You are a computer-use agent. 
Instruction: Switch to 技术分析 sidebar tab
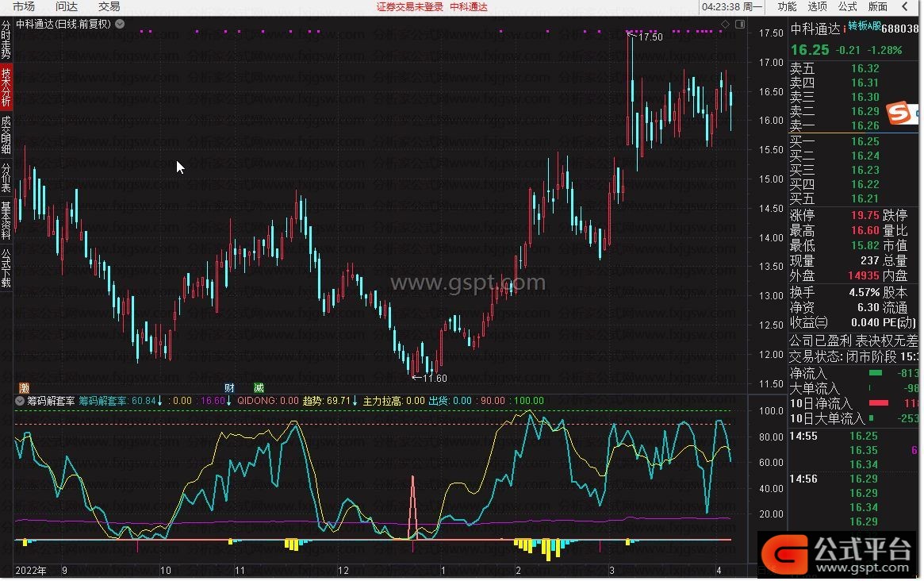6,87
